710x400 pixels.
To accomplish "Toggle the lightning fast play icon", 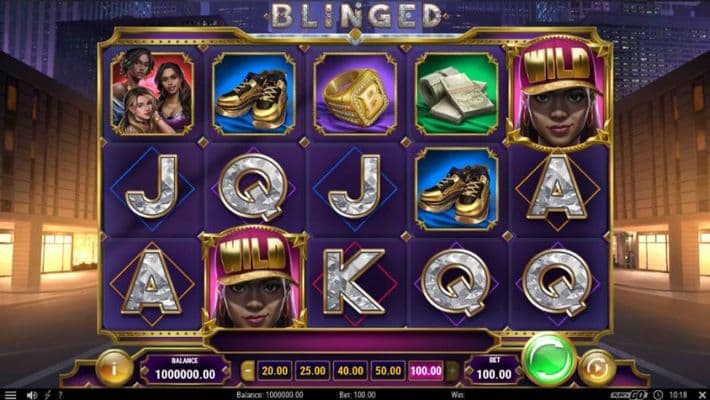I will point(48,395).
